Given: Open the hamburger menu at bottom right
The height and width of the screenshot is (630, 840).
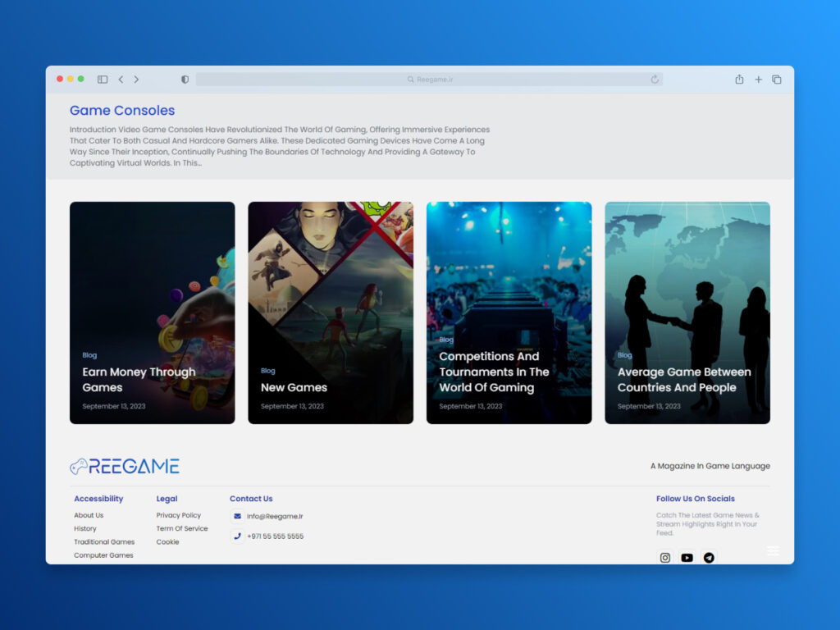Looking at the screenshot, I should [773, 551].
